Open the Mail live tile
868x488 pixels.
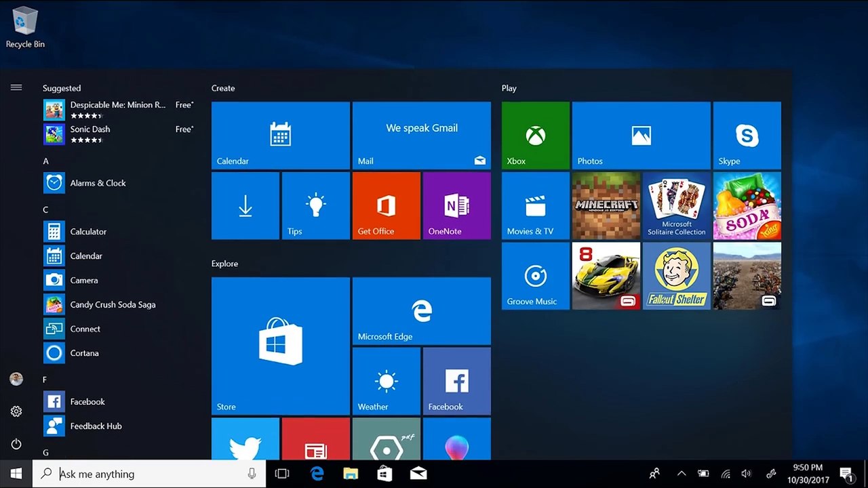click(422, 136)
